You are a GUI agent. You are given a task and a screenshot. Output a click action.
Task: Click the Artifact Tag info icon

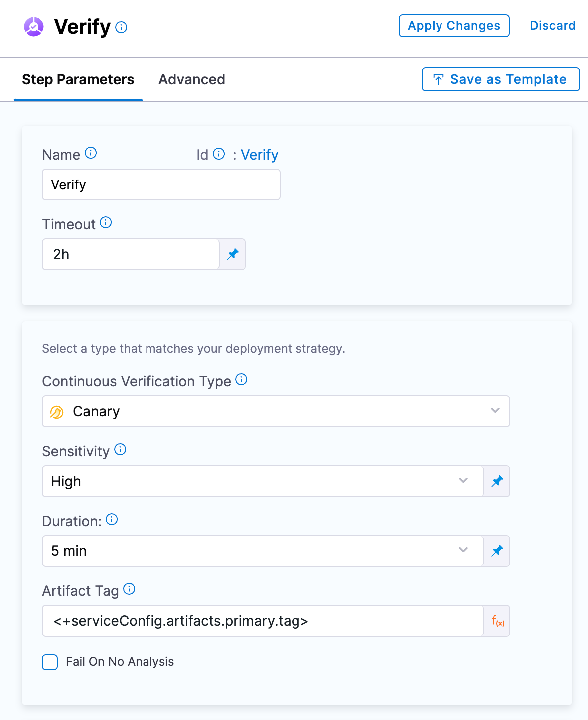pos(129,589)
